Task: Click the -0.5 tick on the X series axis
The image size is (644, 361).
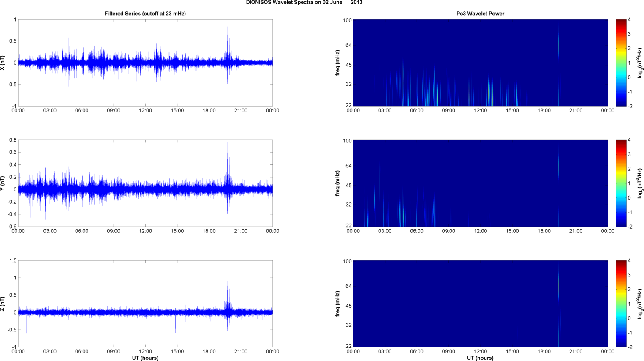Action: point(12,85)
